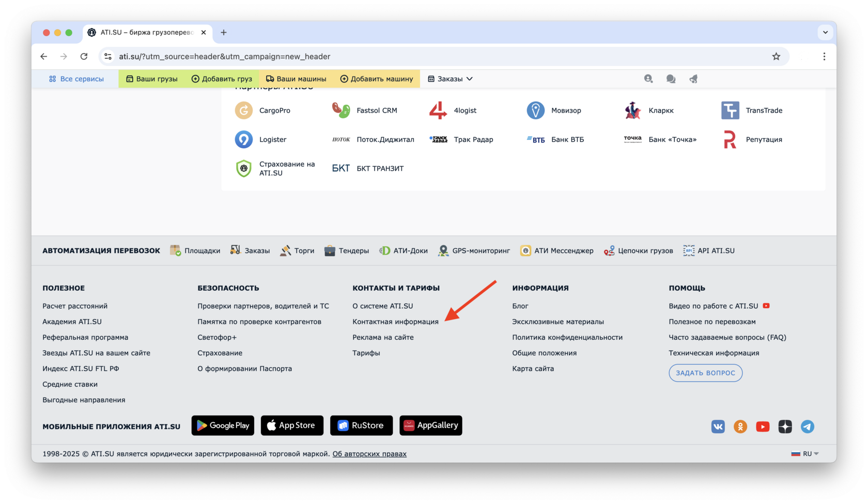
Task: Select the Добавить груз menu item
Action: point(222,79)
